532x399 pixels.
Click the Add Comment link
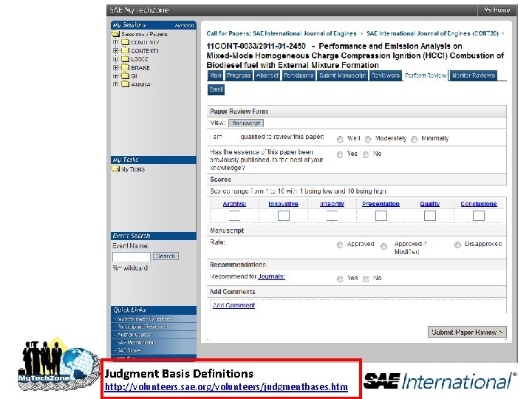(x=233, y=305)
